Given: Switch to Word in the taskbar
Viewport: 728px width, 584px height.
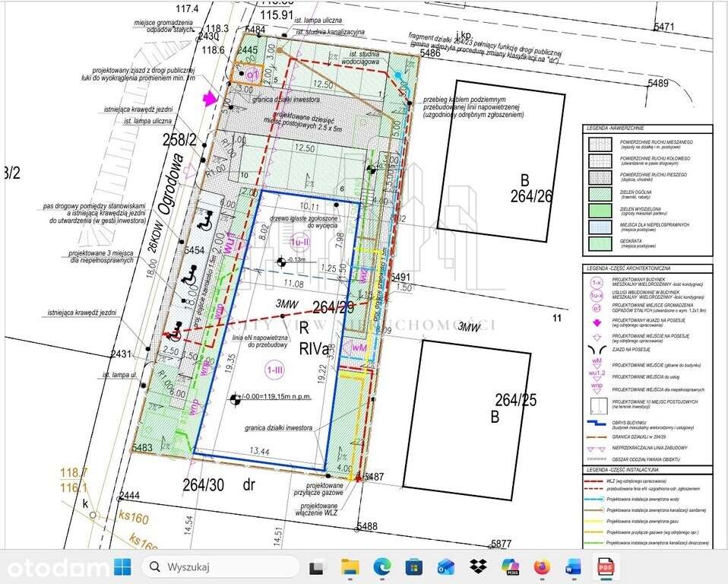Looking at the screenshot, I should 574,567.
